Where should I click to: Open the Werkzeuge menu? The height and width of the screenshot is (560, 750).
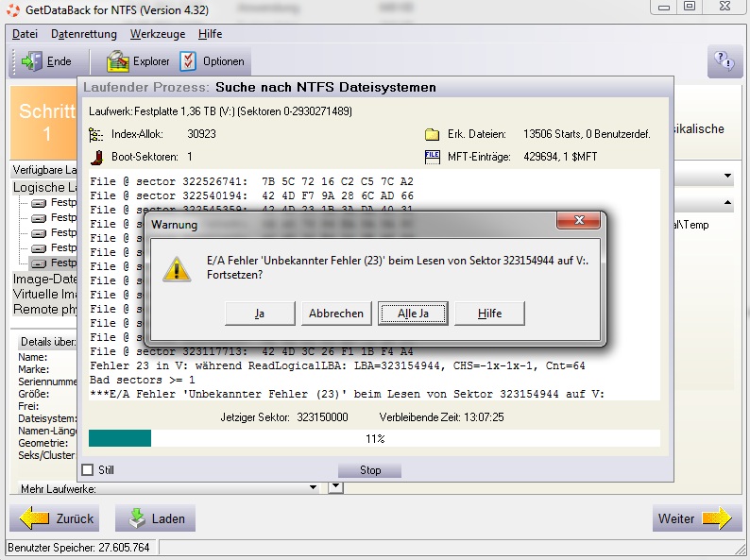coord(158,34)
